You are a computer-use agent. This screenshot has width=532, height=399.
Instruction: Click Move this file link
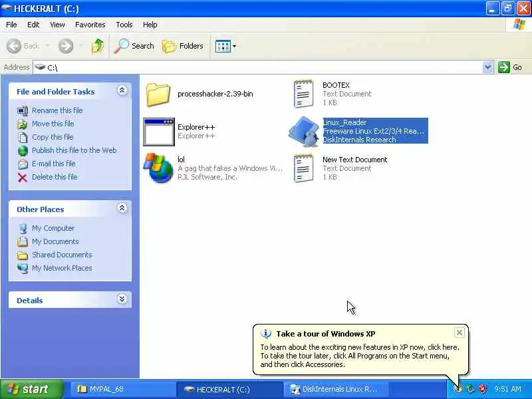click(x=53, y=124)
